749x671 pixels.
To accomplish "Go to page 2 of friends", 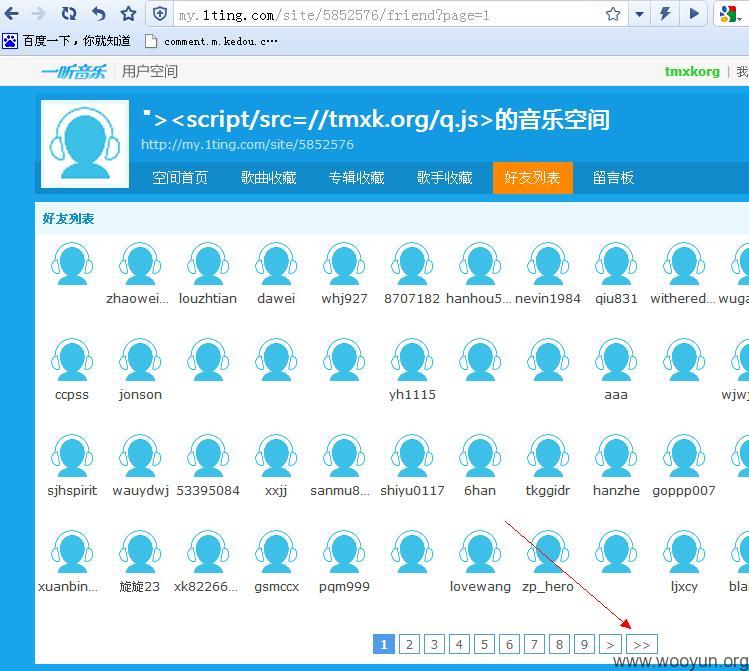I will 409,645.
